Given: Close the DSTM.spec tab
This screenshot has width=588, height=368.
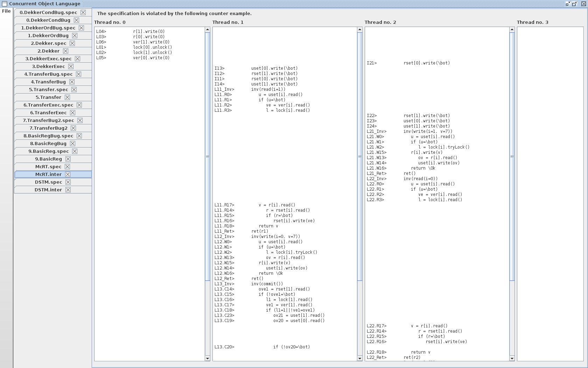Looking at the screenshot, I should pyautogui.click(x=68, y=182).
